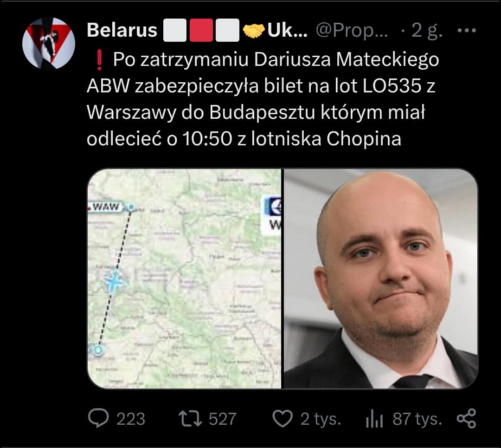
Task: Click the @Prop... username handle
Action: [x=352, y=31]
